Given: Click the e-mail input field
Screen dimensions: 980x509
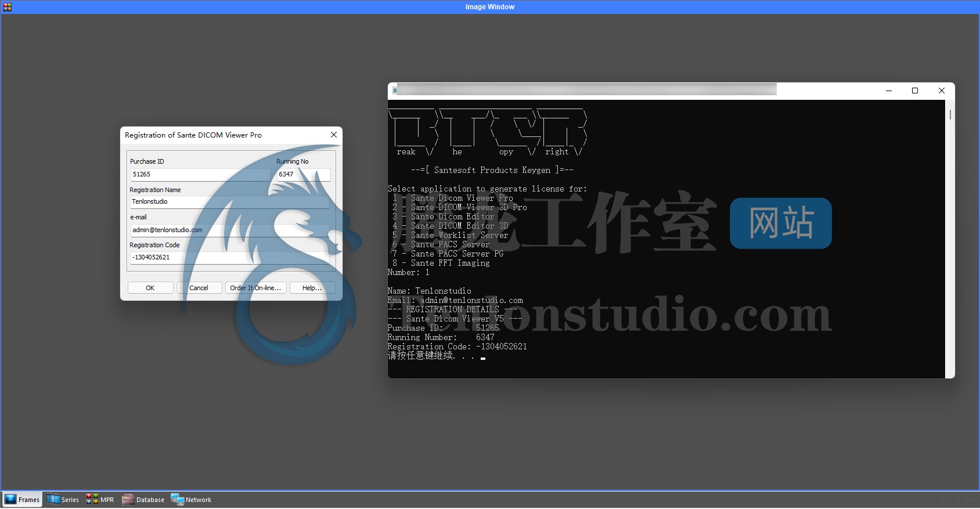Looking at the screenshot, I should (229, 230).
